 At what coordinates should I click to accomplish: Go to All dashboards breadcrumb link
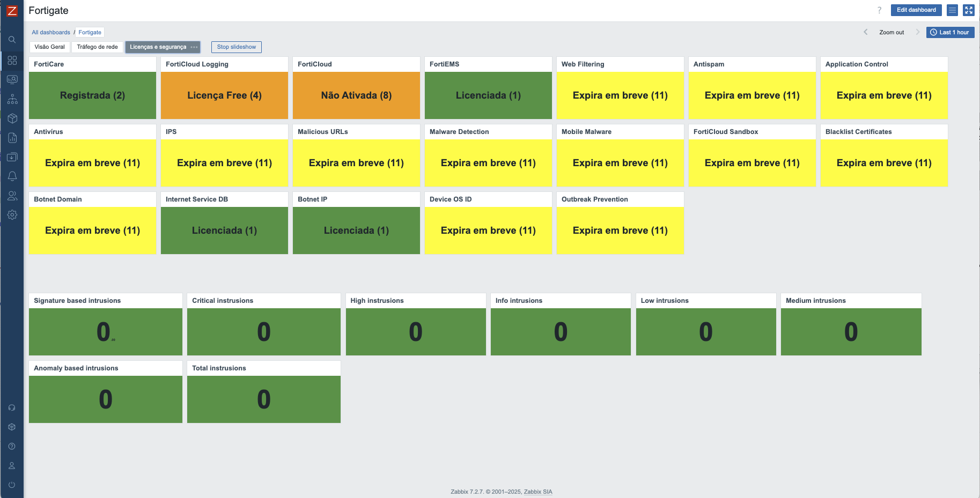click(x=51, y=32)
